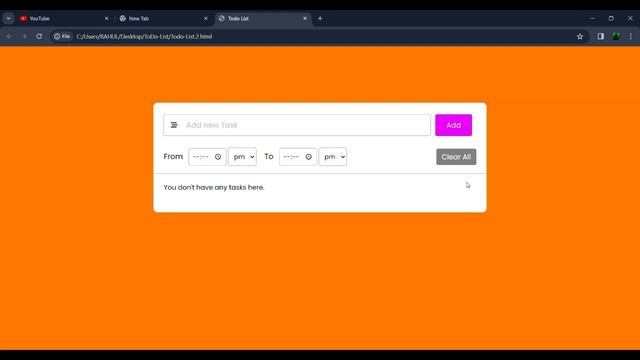Close the Todo List tab
Image resolution: width=640 pixels, height=360 pixels.
tap(305, 18)
